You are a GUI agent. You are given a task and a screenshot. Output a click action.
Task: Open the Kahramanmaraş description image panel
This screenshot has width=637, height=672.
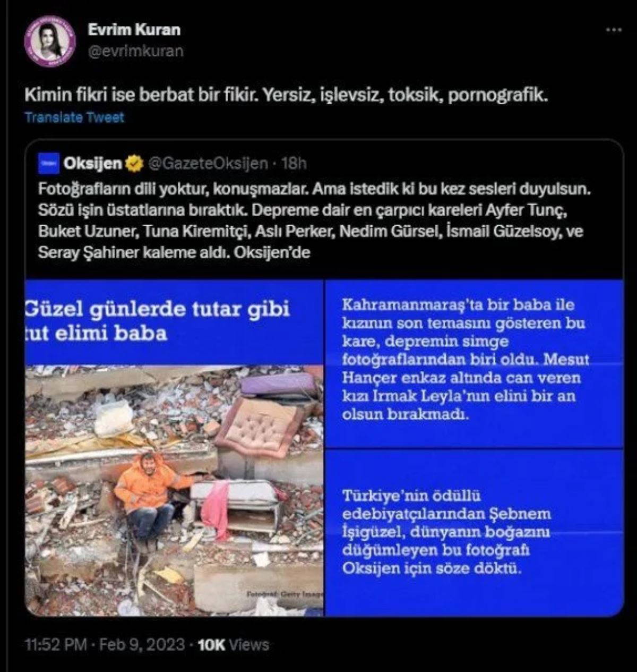(475, 364)
